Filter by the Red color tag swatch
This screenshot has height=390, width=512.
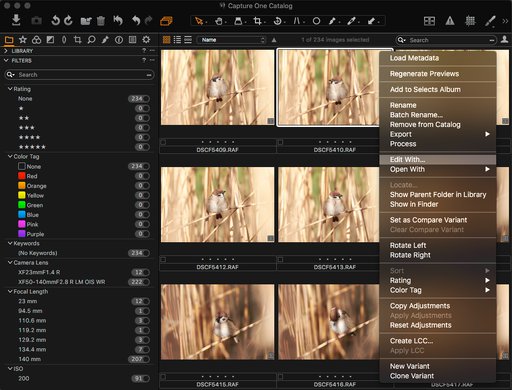pyautogui.click(x=22, y=176)
